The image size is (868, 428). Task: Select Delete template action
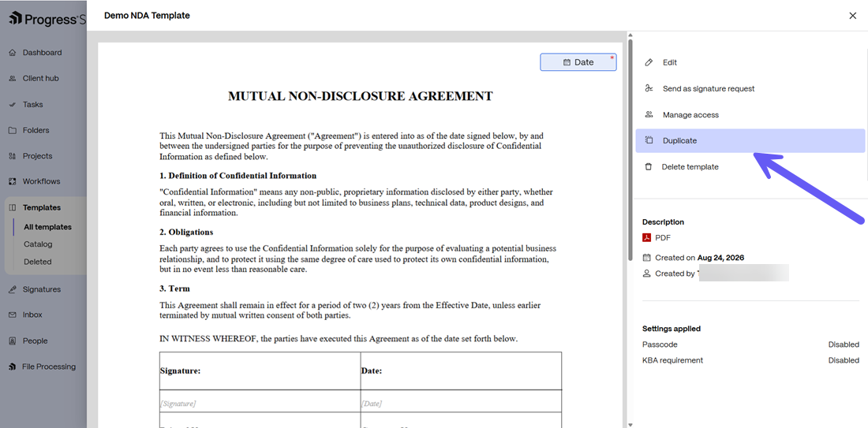750,166
